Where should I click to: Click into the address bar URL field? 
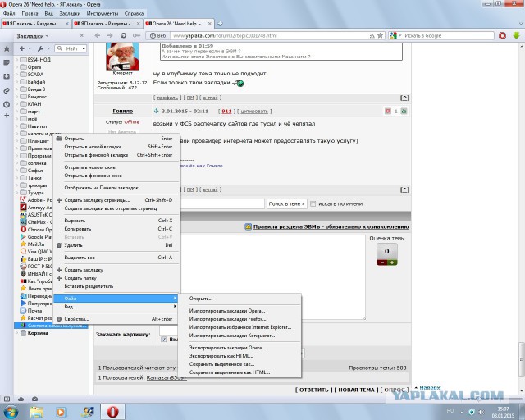(270, 35)
